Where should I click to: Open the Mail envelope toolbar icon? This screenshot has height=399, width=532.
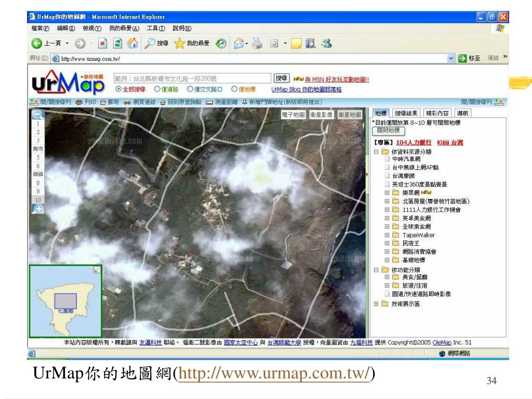(239, 44)
